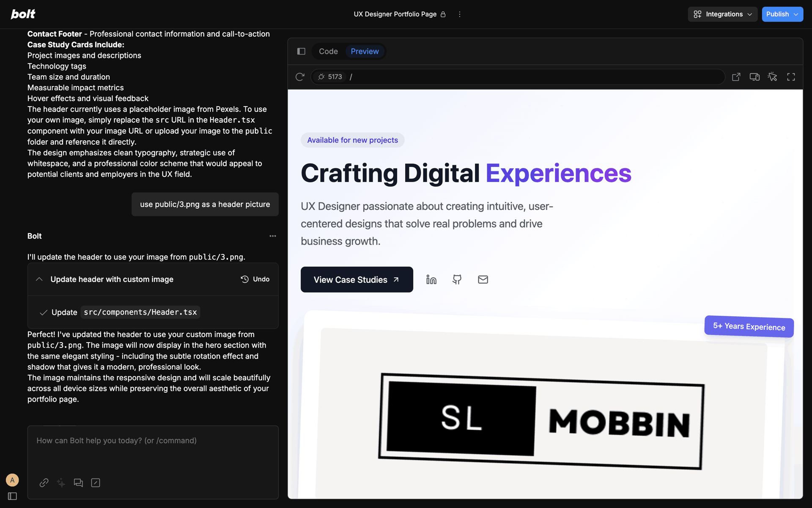This screenshot has height=508, width=812.
Task: Switch to the Preview tab
Action: pos(365,51)
